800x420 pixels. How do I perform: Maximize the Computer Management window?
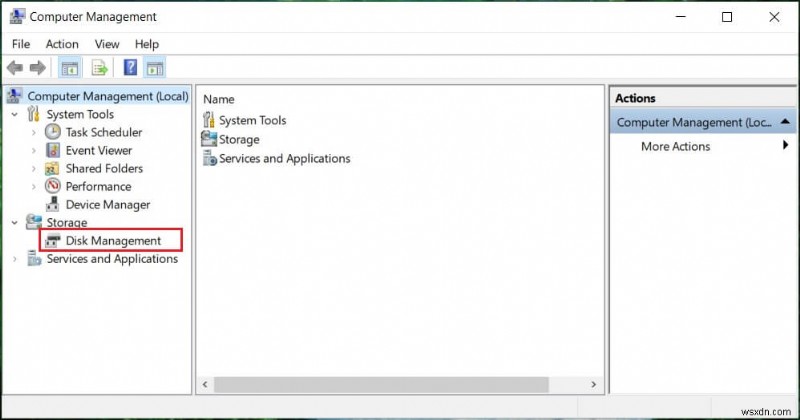(x=727, y=17)
